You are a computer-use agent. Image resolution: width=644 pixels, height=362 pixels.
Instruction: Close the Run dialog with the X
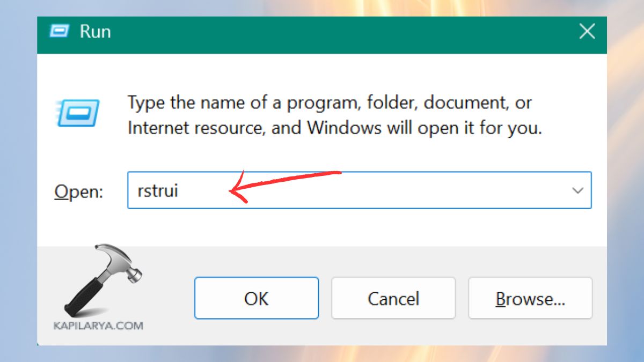click(587, 32)
